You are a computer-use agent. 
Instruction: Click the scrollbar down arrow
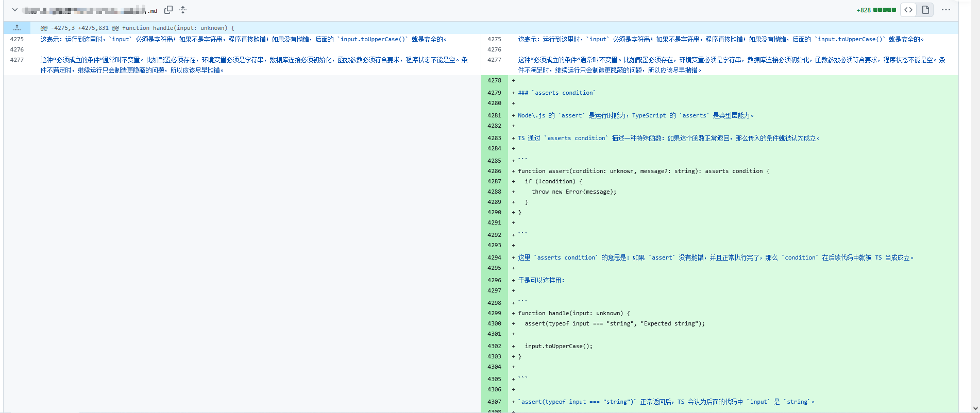[x=975, y=408]
